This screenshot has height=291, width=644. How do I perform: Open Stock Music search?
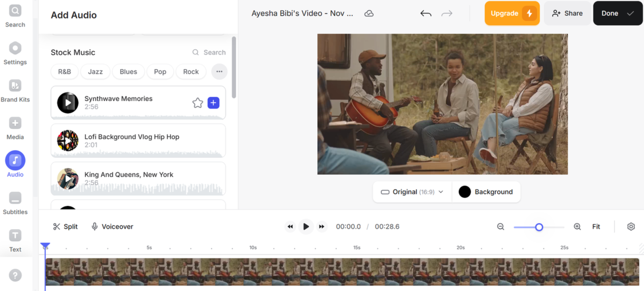pos(209,52)
